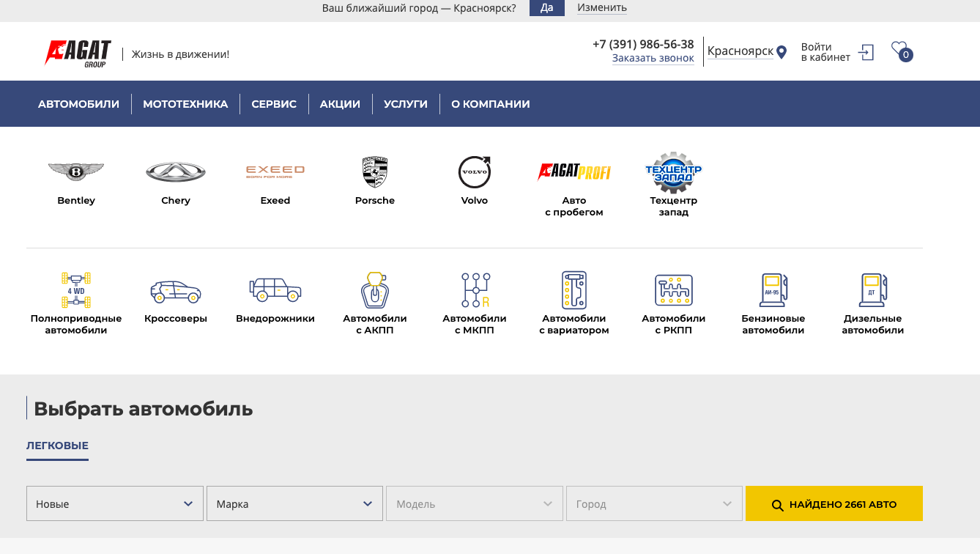This screenshot has width=980, height=554.
Task: Click the Техцентр Запад gear logo
Action: (x=674, y=172)
